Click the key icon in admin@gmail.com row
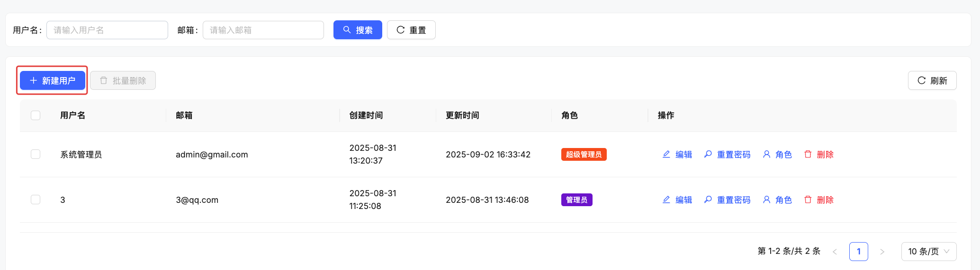This screenshot has width=980, height=270. point(708,154)
